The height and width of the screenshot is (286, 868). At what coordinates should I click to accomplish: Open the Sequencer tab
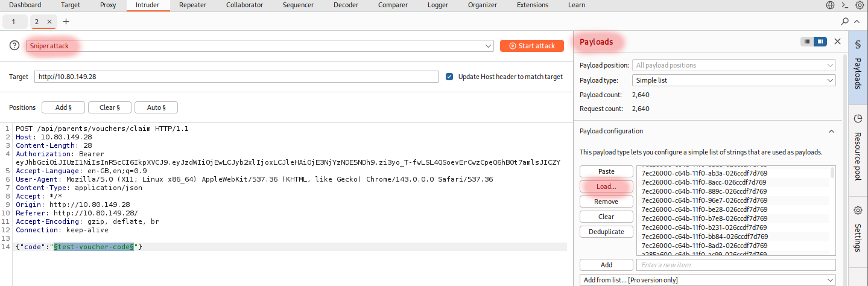pos(298,5)
